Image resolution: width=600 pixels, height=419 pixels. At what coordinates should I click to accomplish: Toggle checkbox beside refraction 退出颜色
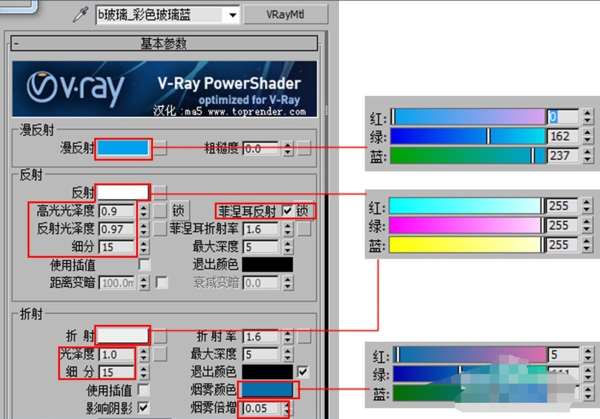[303, 372]
